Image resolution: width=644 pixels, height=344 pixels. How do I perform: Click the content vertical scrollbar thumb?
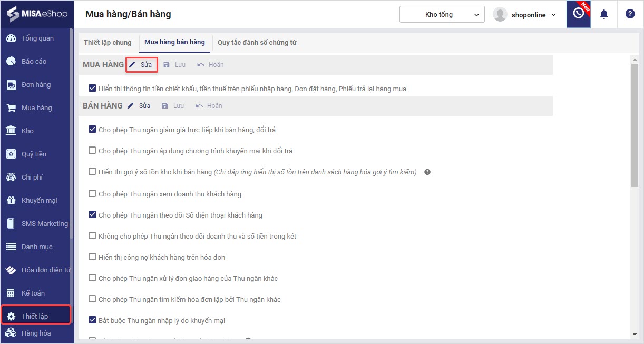click(635, 124)
